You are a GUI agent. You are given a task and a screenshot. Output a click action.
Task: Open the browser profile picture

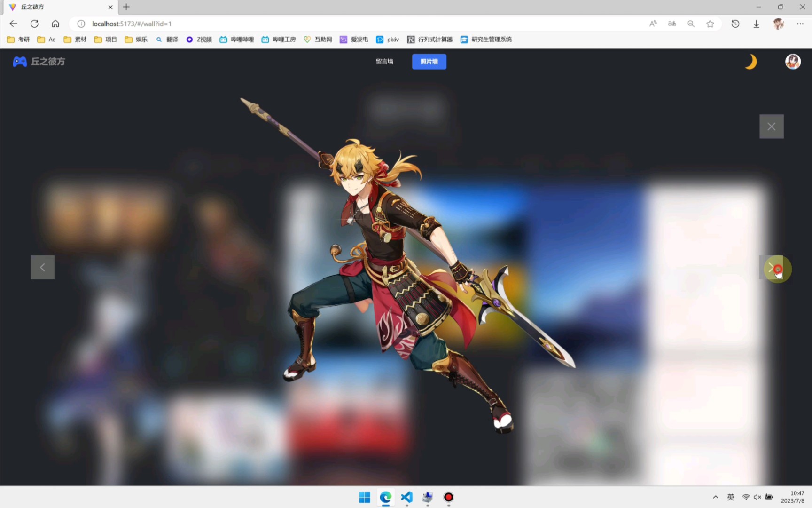coord(779,24)
